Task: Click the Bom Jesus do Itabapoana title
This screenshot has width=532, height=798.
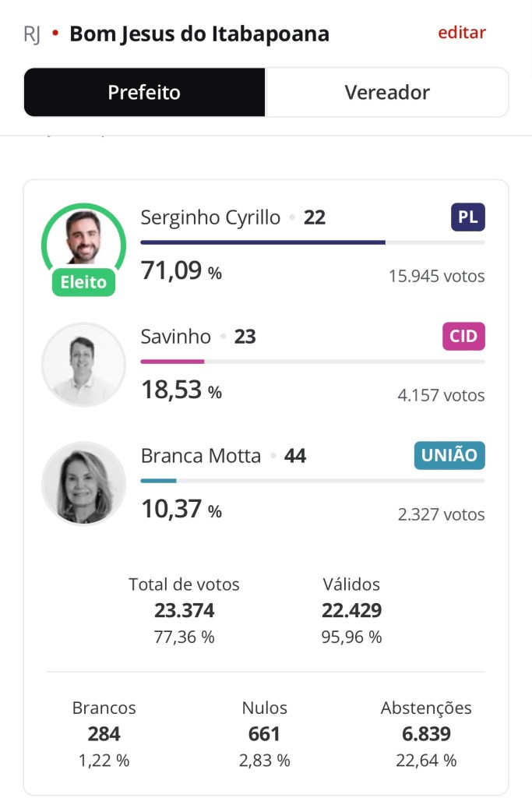Action: (x=199, y=34)
